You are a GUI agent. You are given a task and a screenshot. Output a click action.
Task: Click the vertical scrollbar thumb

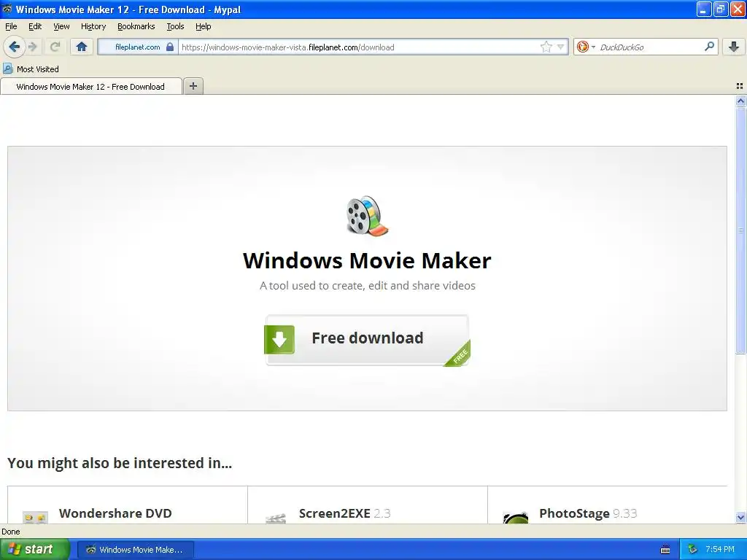coord(740,230)
